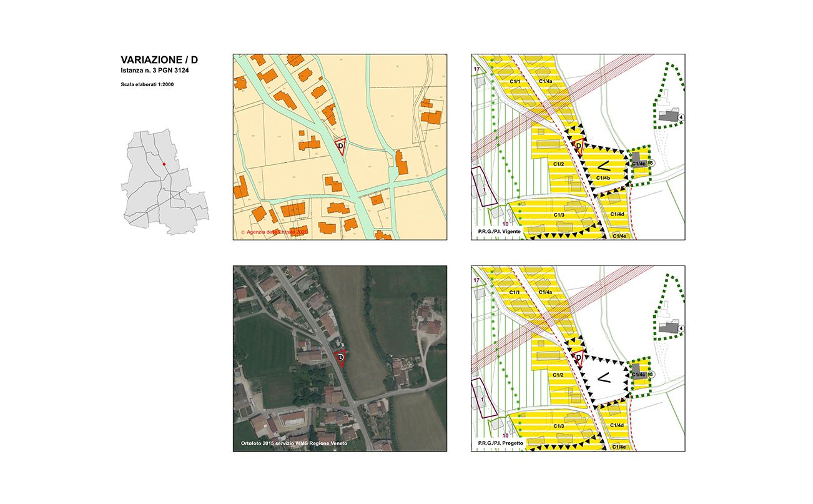Click zone label C1/1 in the Progetto map
Viewport: 813px width, 504px height.
[515, 292]
